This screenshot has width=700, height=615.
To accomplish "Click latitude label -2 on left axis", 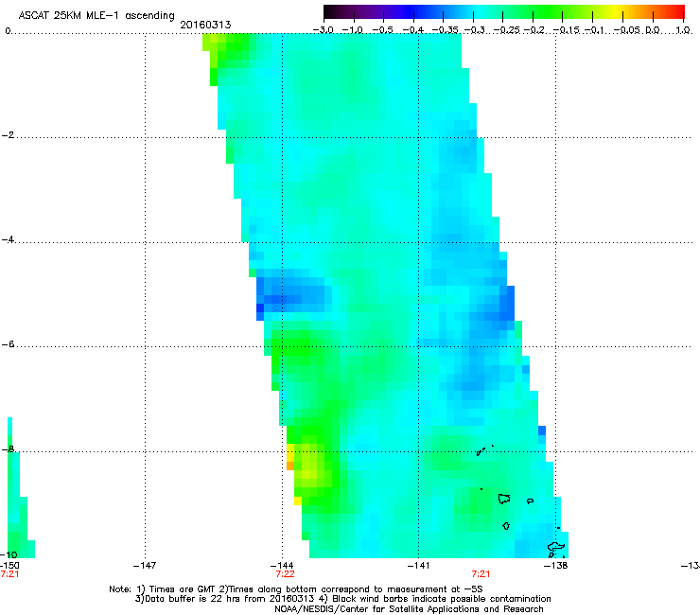I will 8,135.
